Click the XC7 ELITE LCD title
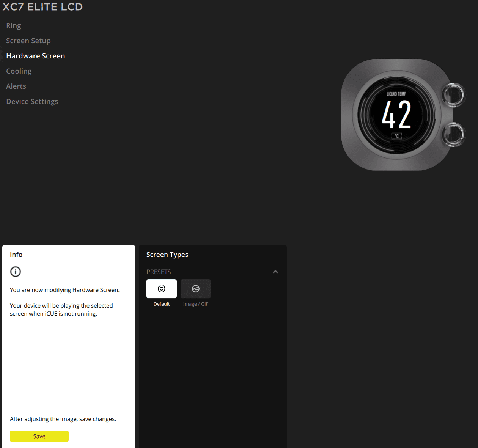The width and height of the screenshot is (478, 448). (x=42, y=6)
